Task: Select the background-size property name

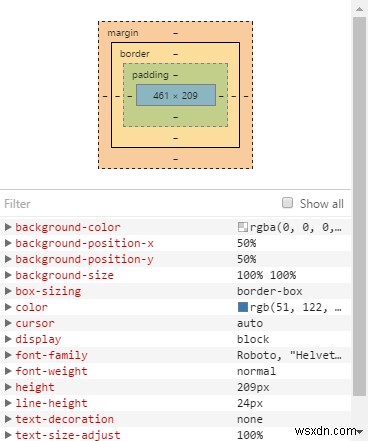Action: point(64,275)
